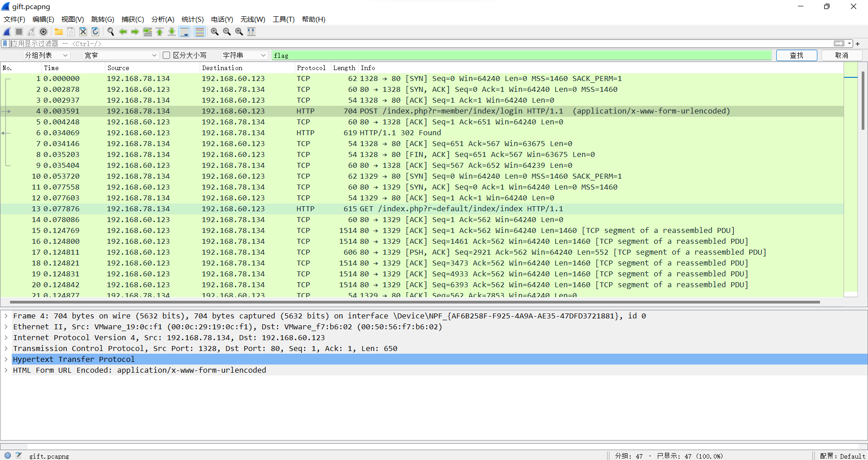
Task: Expand Hypertext Transfer Protocol details
Action: [x=6, y=360]
